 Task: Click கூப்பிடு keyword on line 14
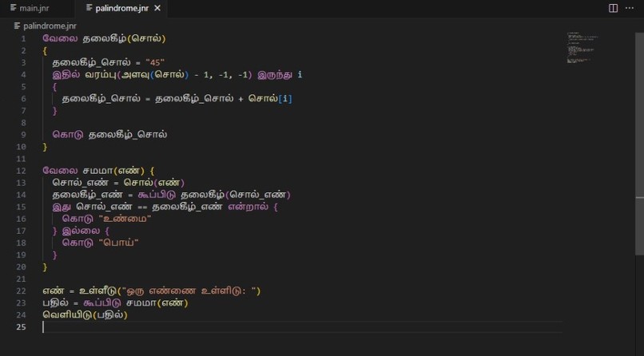point(157,195)
